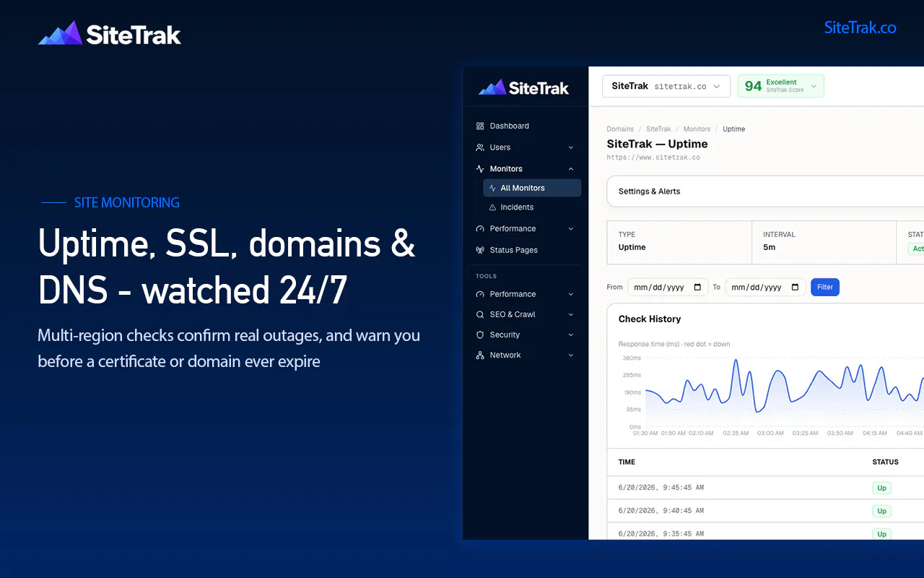Click the STATUS column header
This screenshot has width=924, height=578.
pyautogui.click(x=886, y=462)
